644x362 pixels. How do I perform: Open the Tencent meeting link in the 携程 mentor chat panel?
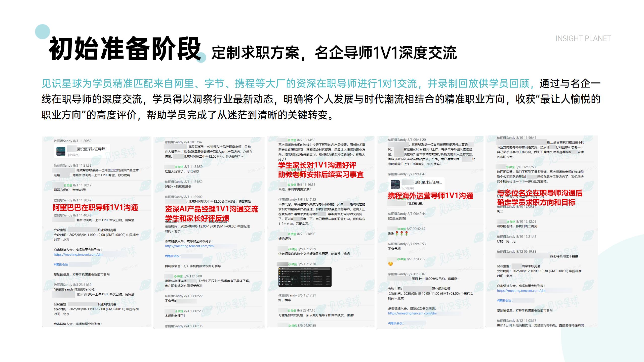pos(412,313)
